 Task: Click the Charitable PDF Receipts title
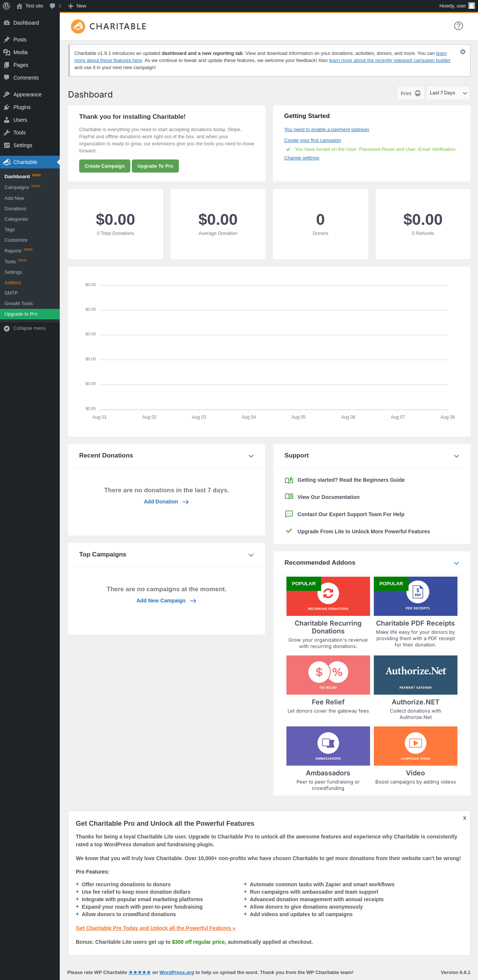pos(415,623)
